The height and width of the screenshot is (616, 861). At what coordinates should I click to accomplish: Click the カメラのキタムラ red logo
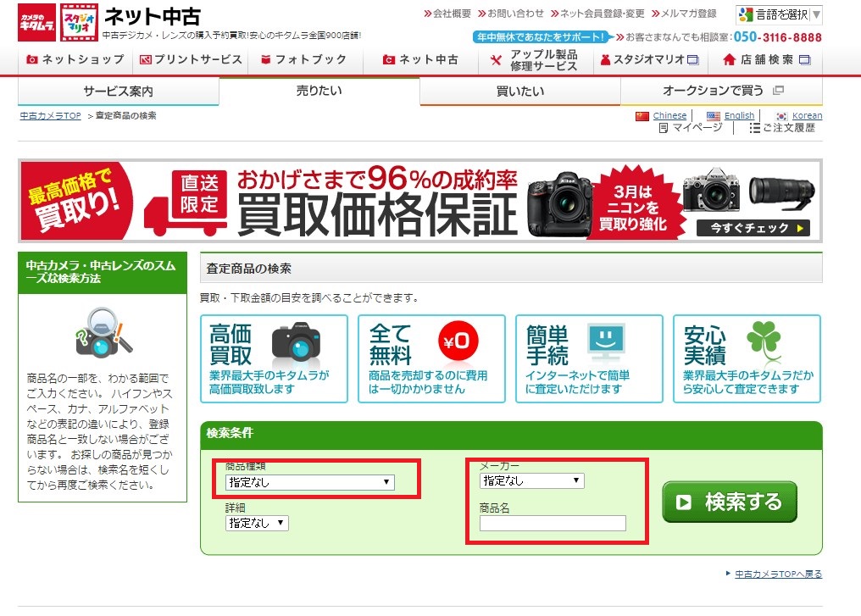pyautogui.click(x=36, y=23)
